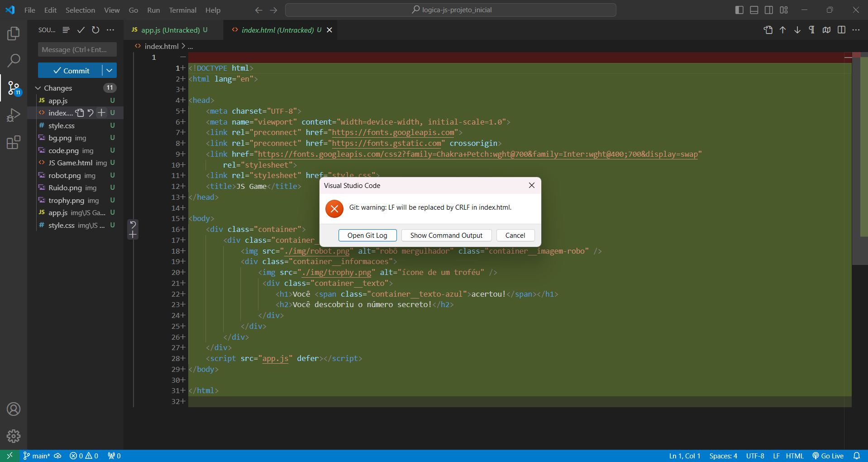Switch to app.js (Untracked) tab
The width and height of the screenshot is (868, 462).
173,30
